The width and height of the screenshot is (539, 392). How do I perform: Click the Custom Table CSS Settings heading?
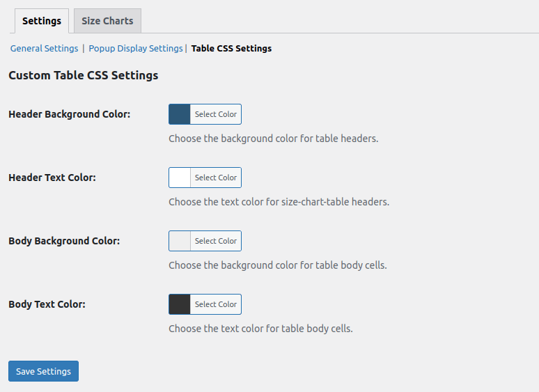click(x=83, y=75)
